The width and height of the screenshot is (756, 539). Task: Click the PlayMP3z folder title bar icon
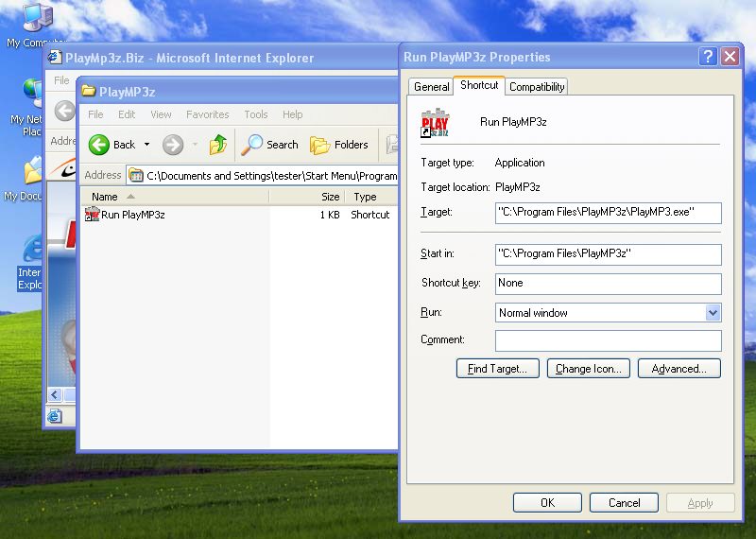88,91
